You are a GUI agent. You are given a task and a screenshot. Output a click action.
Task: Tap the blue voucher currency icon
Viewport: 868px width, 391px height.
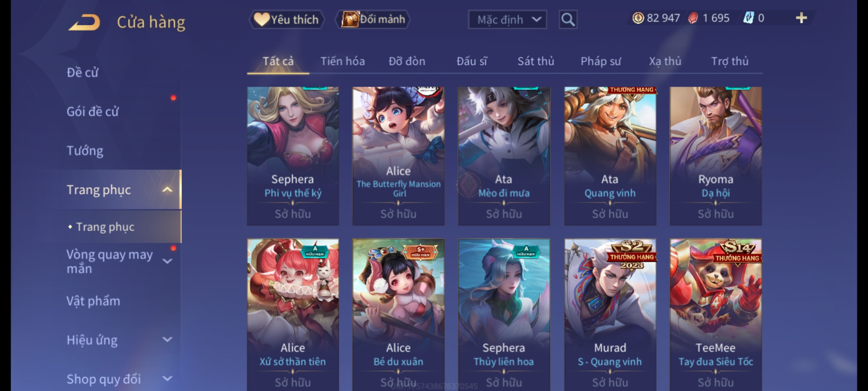click(x=748, y=18)
